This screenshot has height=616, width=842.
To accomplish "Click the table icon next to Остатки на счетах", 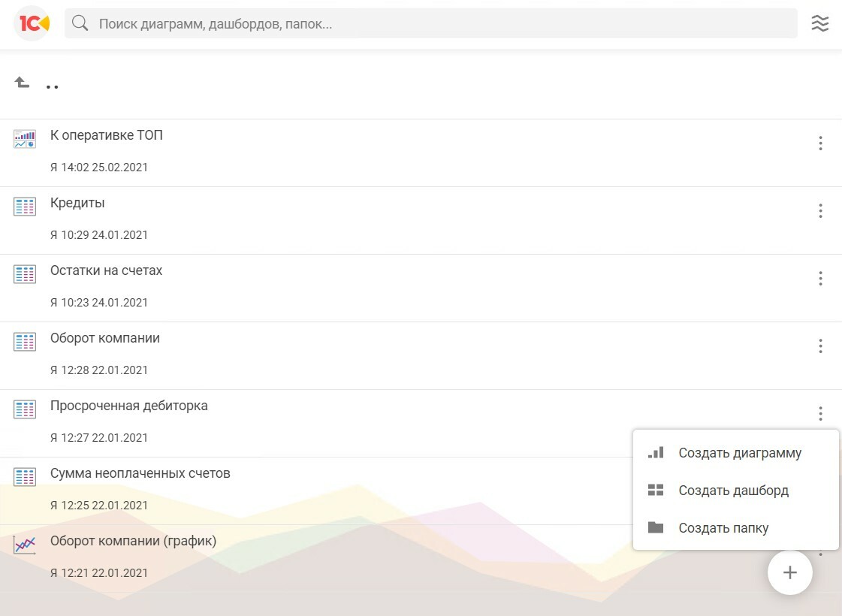I will point(25,274).
